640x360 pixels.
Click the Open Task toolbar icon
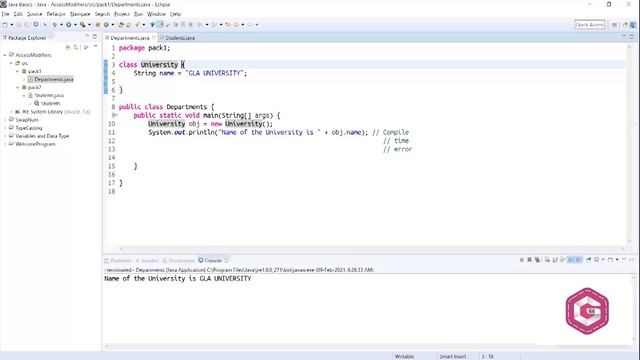[128, 25]
